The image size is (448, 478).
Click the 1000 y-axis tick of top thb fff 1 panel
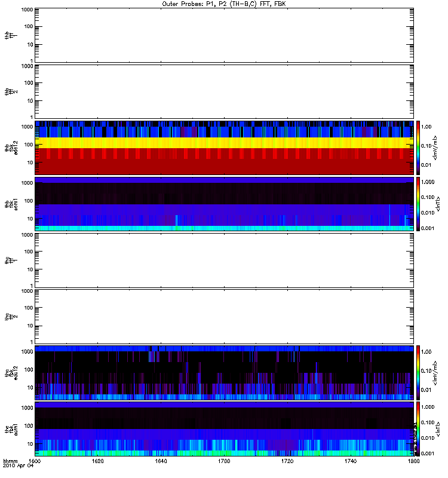point(27,10)
